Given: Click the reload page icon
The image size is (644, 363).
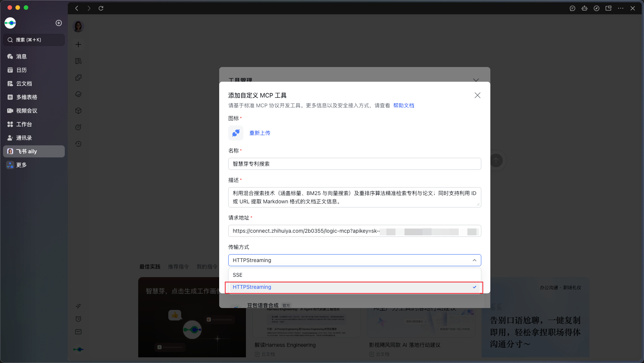Looking at the screenshot, I should point(101,8).
